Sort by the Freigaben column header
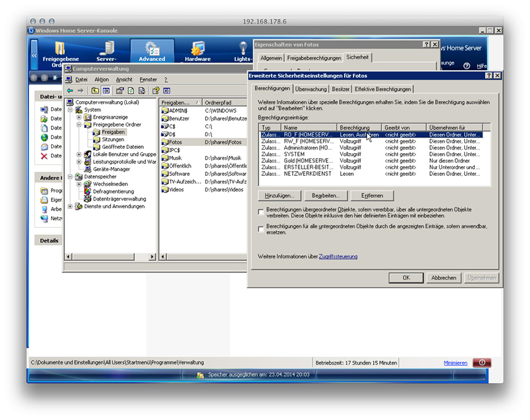Image resolution: width=530 pixels, height=420 pixels. click(181, 102)
